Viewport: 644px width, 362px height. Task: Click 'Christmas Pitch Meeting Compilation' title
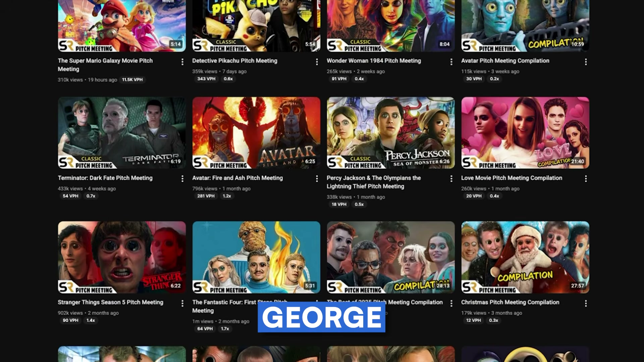pos(510,302)
